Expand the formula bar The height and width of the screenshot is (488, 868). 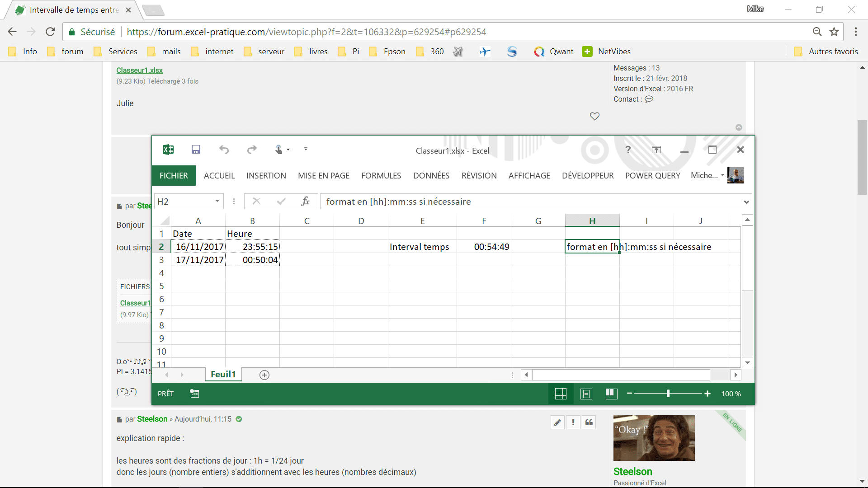pyautogui.click(x=746, y=202)
